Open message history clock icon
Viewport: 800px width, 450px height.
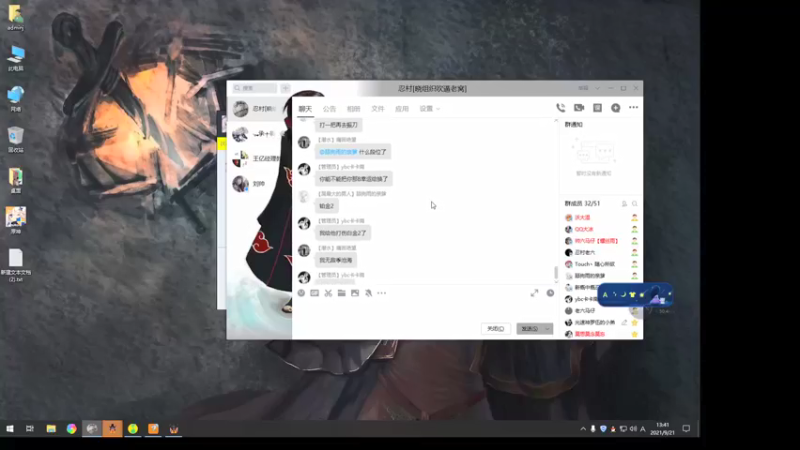[x=550, y=293]
